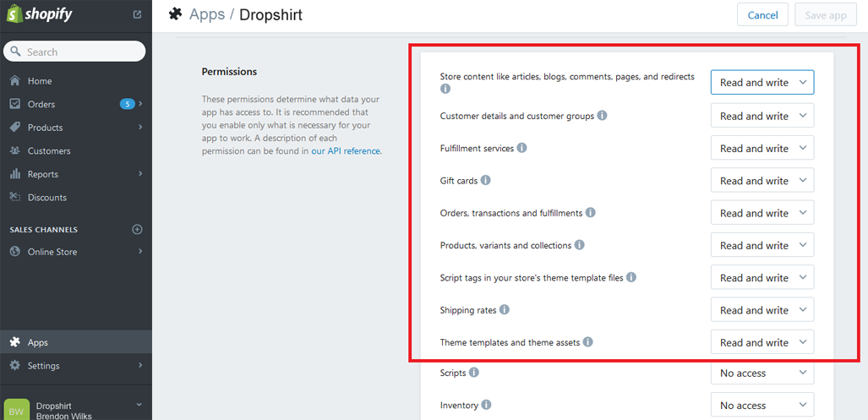The image size is (868, 420).
Task: Expand the Dropshirt account menu chevron
Action: click(x=139, y=405)
